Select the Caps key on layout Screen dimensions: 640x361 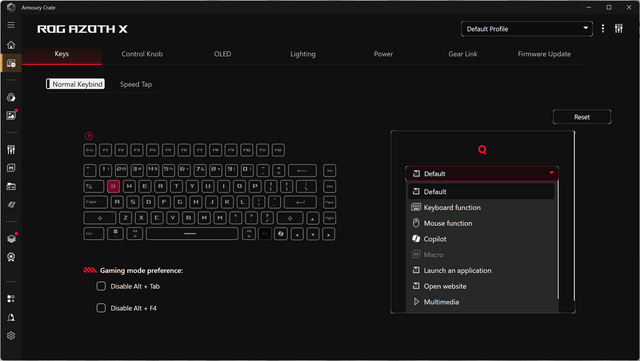96,202
